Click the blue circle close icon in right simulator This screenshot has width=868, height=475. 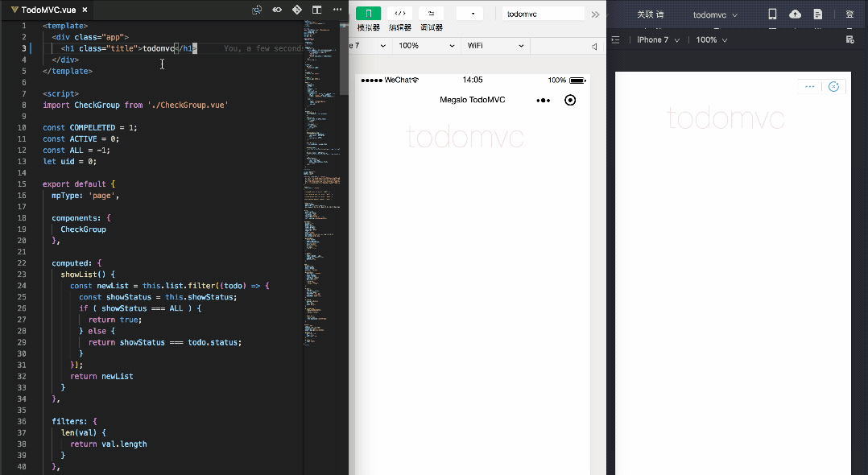tap(833, 86)
